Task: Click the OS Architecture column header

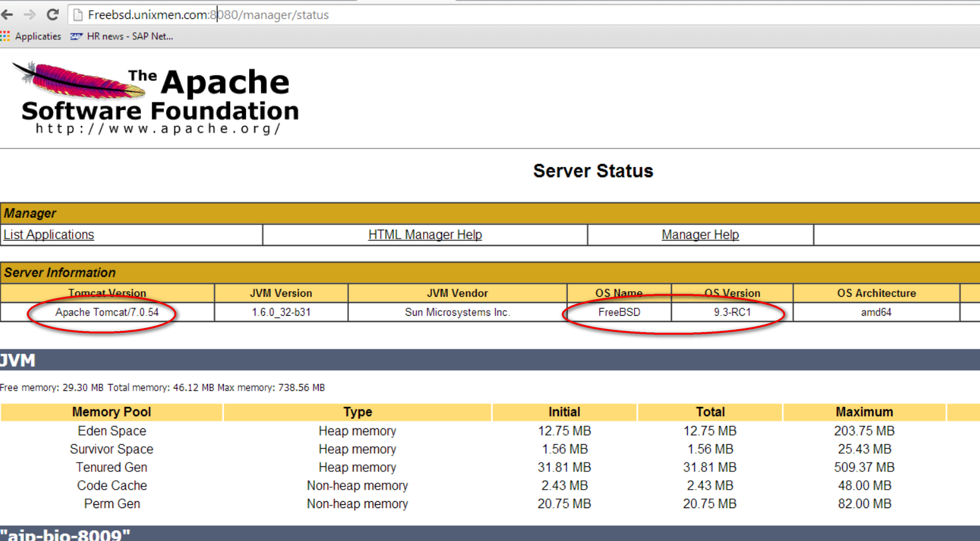Action: [x=876, y=293]
